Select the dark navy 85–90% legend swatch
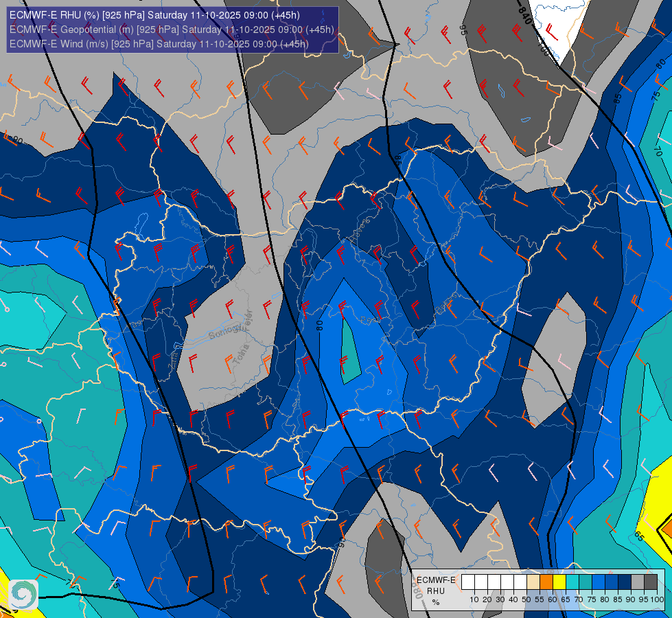Image resolution: width=672 pixels, height=618 pixels. [625, 582]
